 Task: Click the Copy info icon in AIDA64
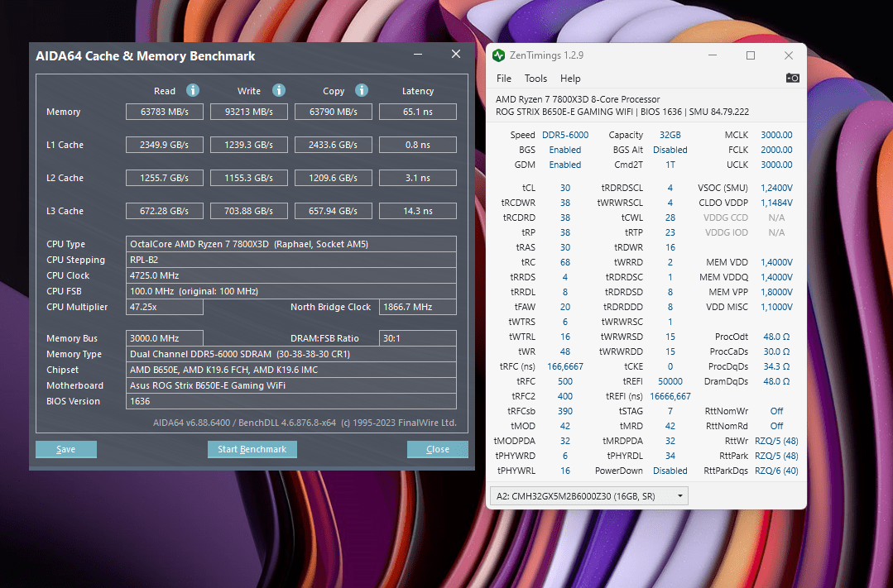pos(362,90)
